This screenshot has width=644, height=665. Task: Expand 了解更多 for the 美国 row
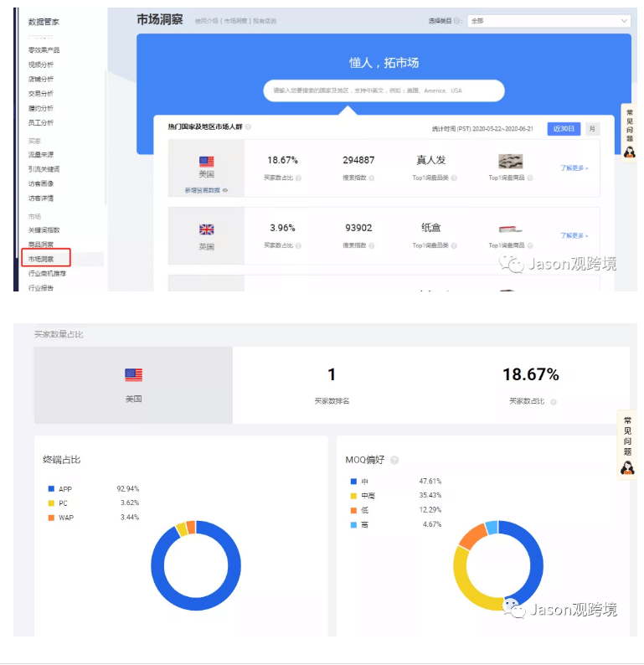[574, 168]
